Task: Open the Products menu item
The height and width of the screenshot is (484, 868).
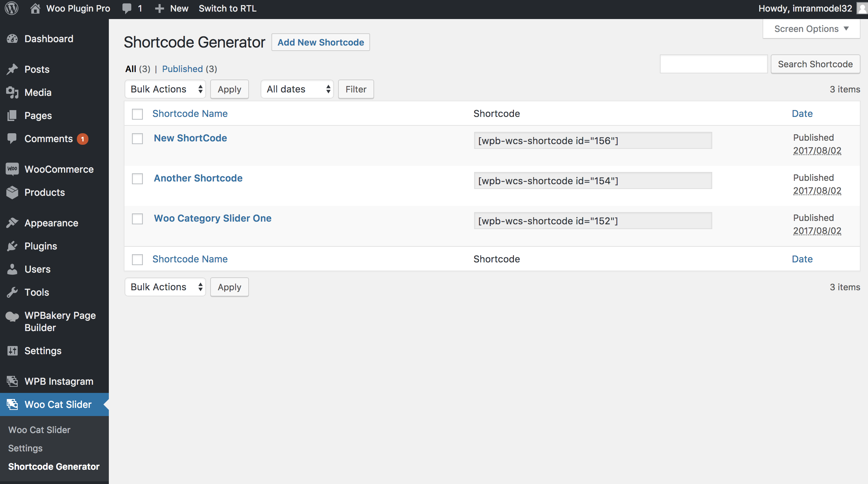Action: pos(45,192)
